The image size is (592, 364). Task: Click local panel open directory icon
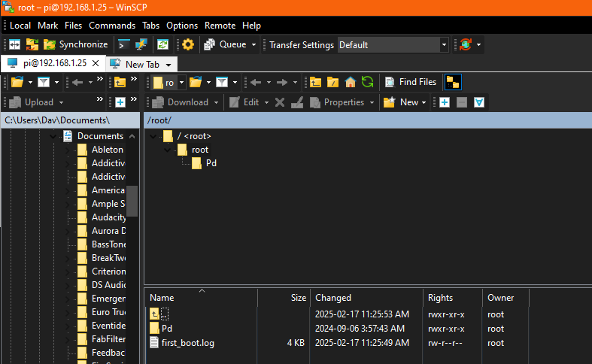pos(17,82)
